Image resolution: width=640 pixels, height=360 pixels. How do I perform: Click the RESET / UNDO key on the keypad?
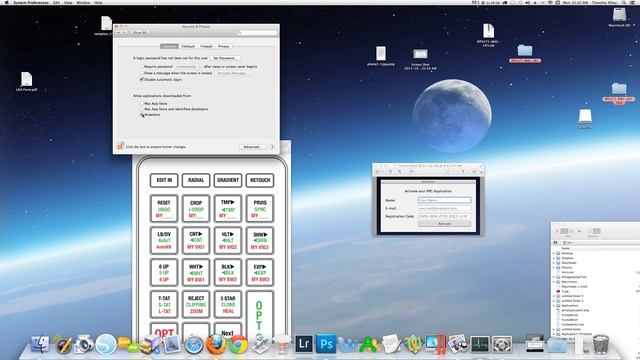tap(164, 209)
